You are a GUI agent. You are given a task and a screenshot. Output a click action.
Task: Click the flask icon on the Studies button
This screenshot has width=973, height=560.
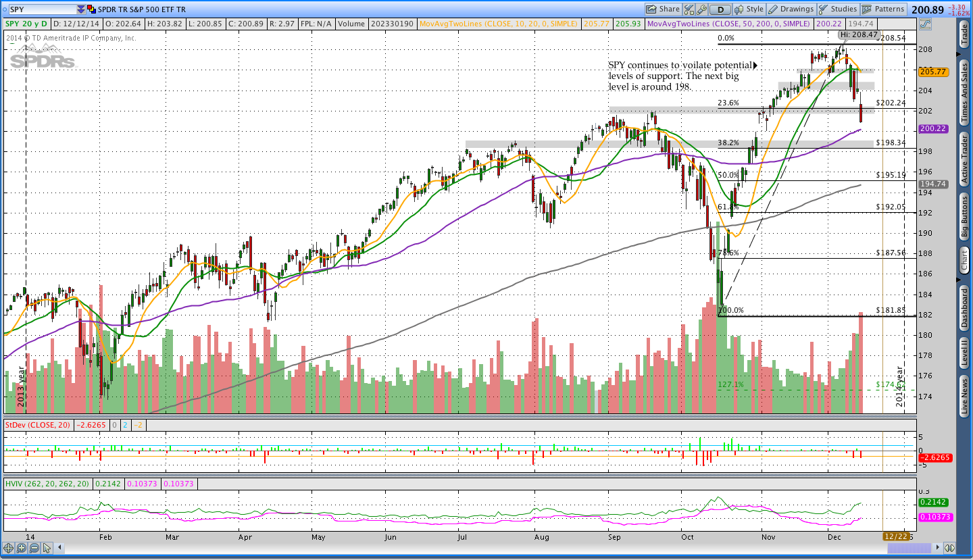(x=824, y=9)
